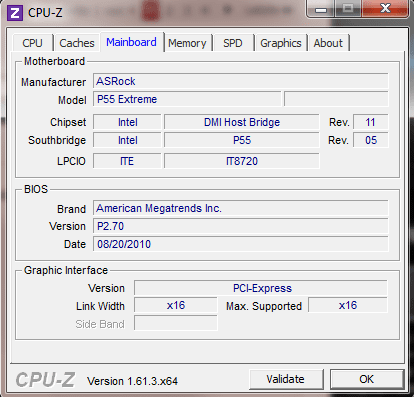Click the Max. Supported label

pos(264,306)
